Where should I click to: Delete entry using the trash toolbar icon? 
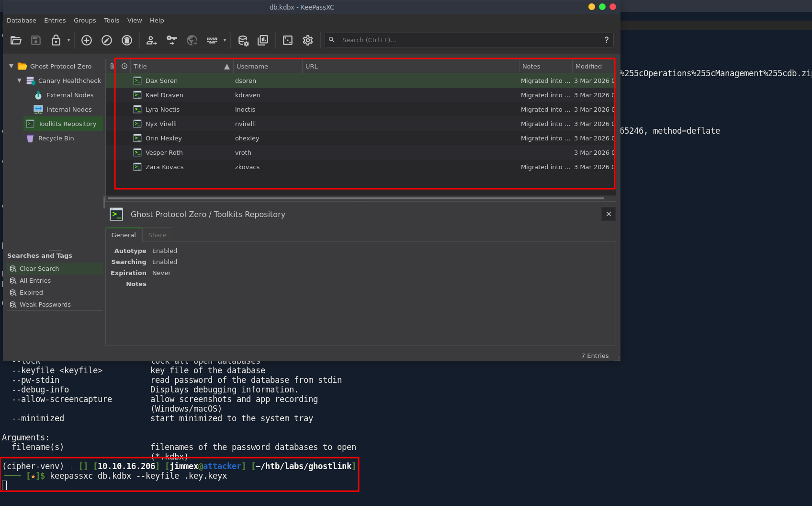pyautogui.click(x=127, y=40)
